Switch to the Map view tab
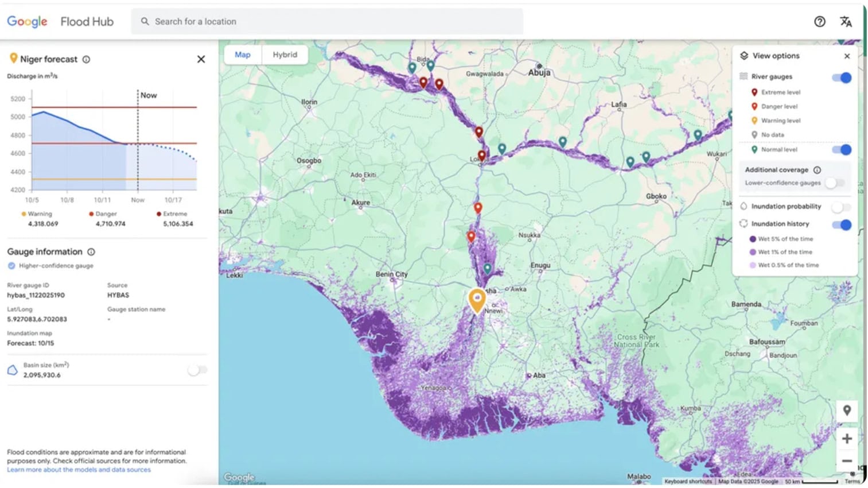Viewport: 868px width, 488px height. (243, 55)
